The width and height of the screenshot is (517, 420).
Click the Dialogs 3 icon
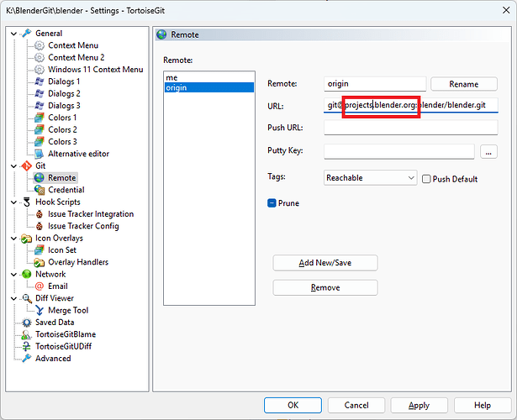coord(40,106)
